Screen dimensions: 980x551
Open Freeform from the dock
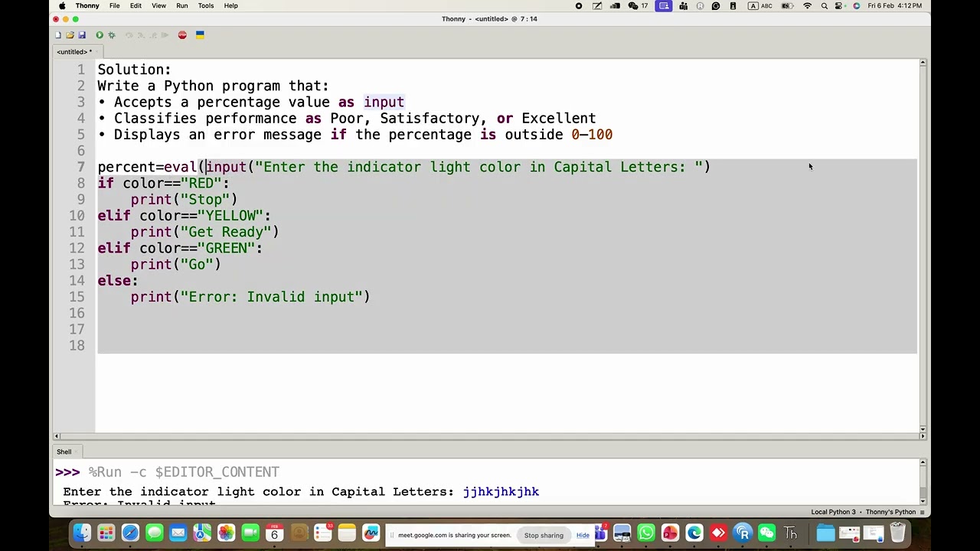pos(371,533)
